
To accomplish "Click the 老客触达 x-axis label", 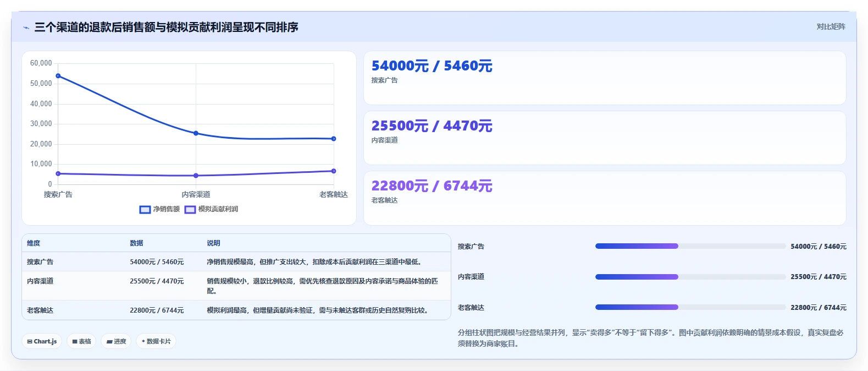I will 334,194.
